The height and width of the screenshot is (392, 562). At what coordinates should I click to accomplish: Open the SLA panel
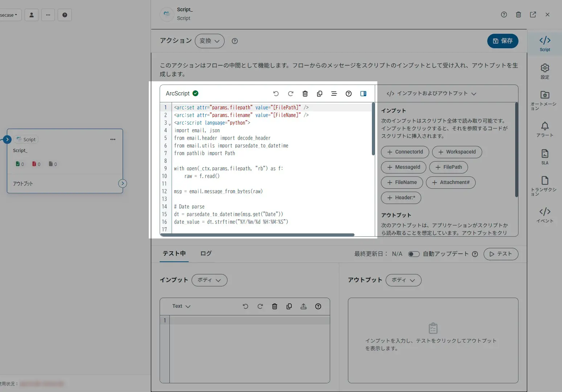tap(545, 156)
